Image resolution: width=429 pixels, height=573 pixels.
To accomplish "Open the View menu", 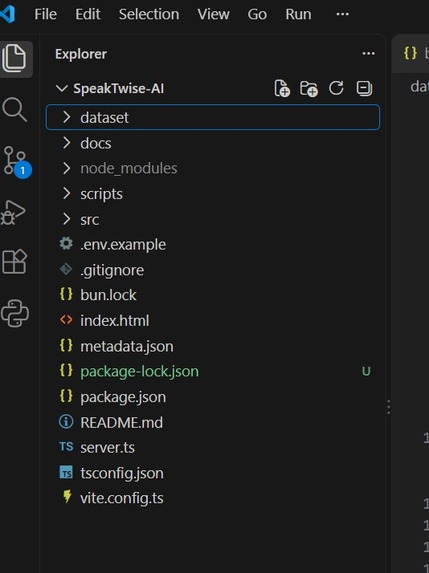I will [213, 14].
